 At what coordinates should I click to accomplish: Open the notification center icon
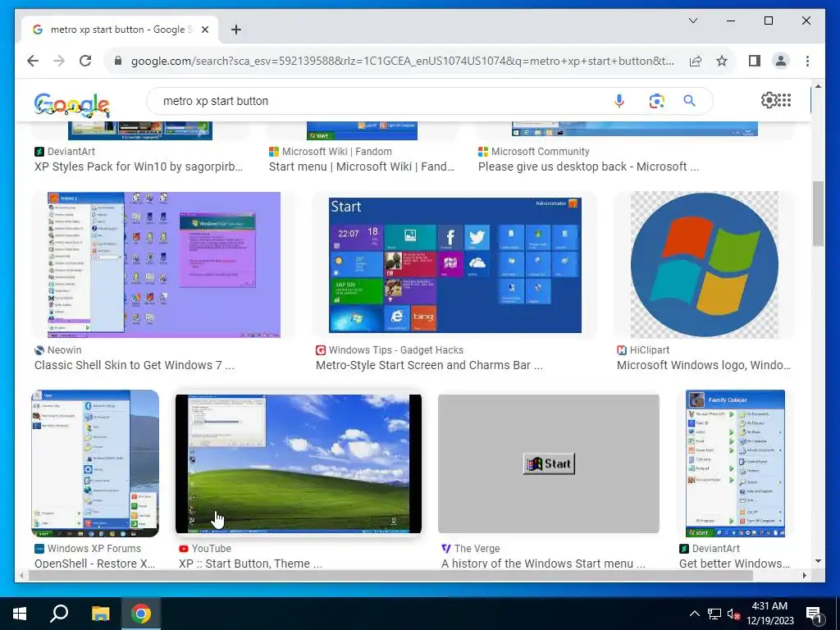pos(815,614)
